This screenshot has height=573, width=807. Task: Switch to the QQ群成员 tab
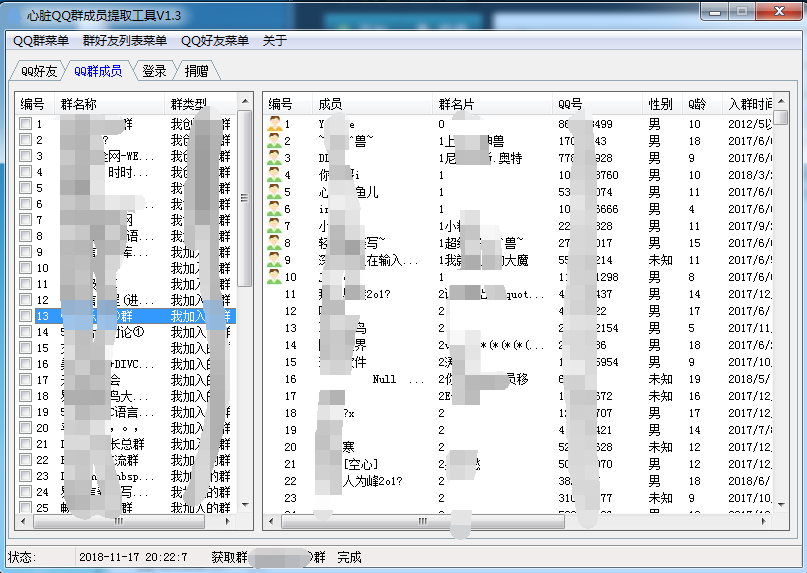98,71
